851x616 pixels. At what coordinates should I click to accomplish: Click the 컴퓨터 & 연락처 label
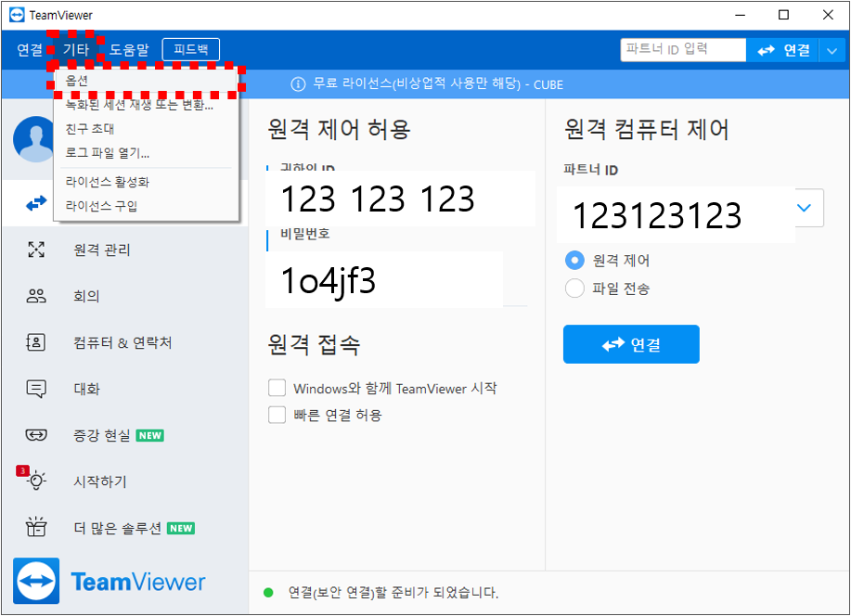122,342
